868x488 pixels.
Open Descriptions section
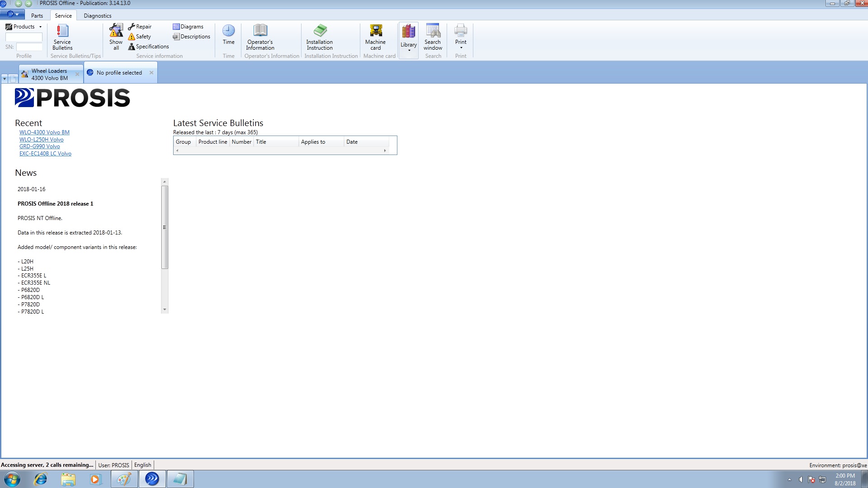(x=192, y=37)
